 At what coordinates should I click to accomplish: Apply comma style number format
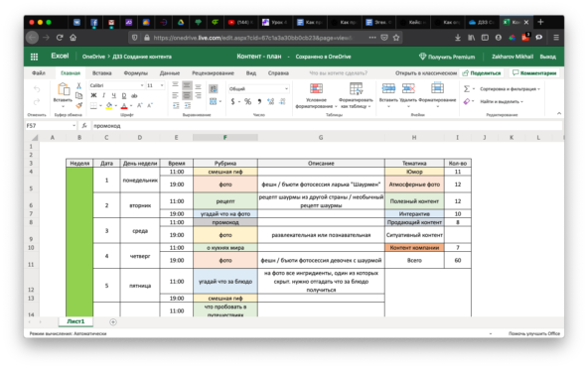pyautogui.click(x=259, y=101)
